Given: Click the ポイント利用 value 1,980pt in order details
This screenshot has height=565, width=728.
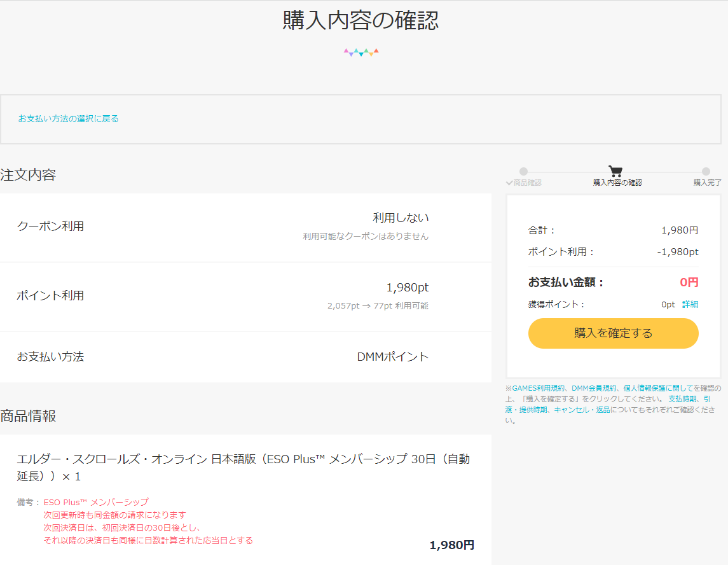Looking at the screenshot, I should 407,288.
